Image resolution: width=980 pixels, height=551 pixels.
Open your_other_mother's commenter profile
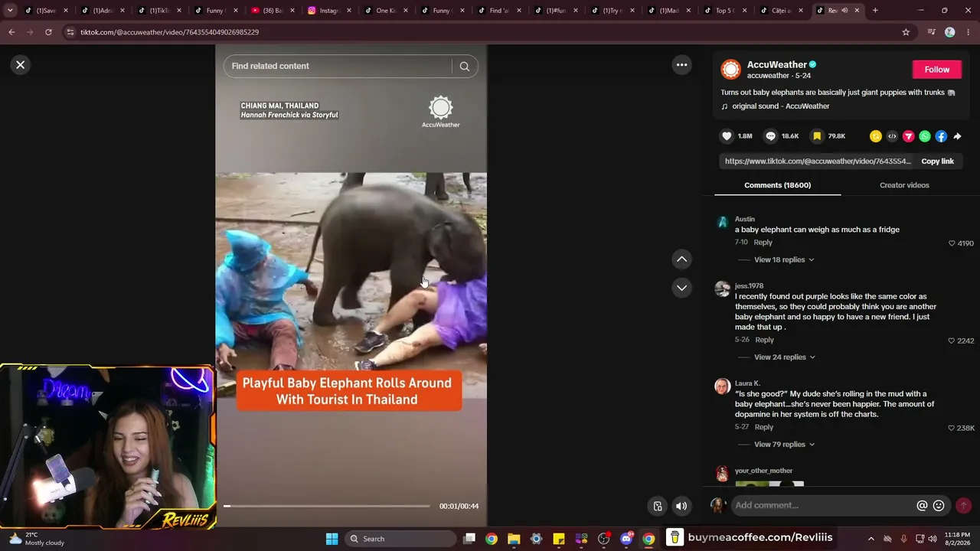[763, 471]
